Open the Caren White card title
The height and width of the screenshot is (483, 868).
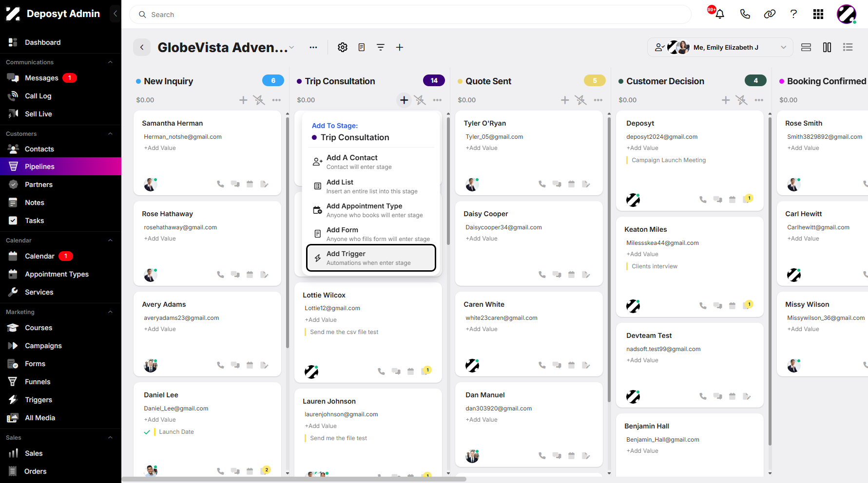(484, 304)
